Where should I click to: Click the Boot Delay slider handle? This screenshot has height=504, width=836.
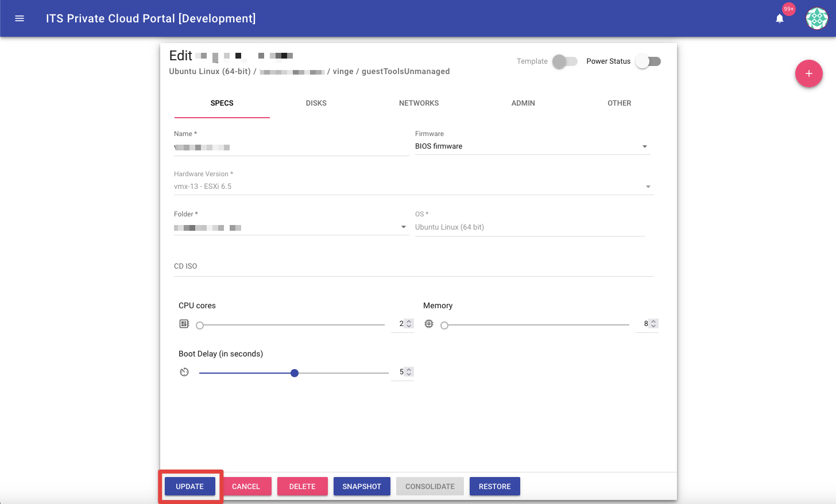click(295, 373)
